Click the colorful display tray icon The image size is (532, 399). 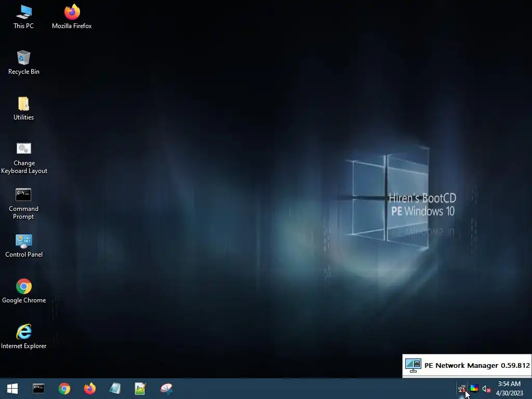pos(474,389)
